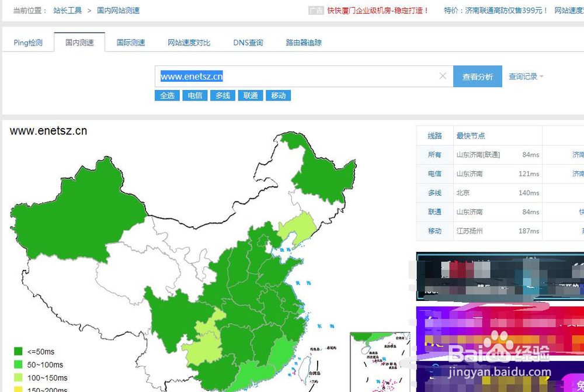
Task: Switch to the 网站速度对比 tab
Action: (x=189, y=42)
